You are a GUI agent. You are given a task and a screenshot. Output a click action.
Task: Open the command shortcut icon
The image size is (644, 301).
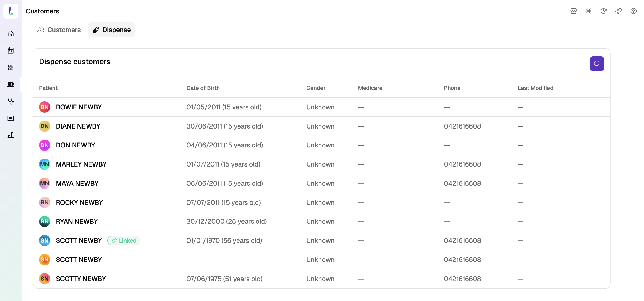(x=588, y=11)
